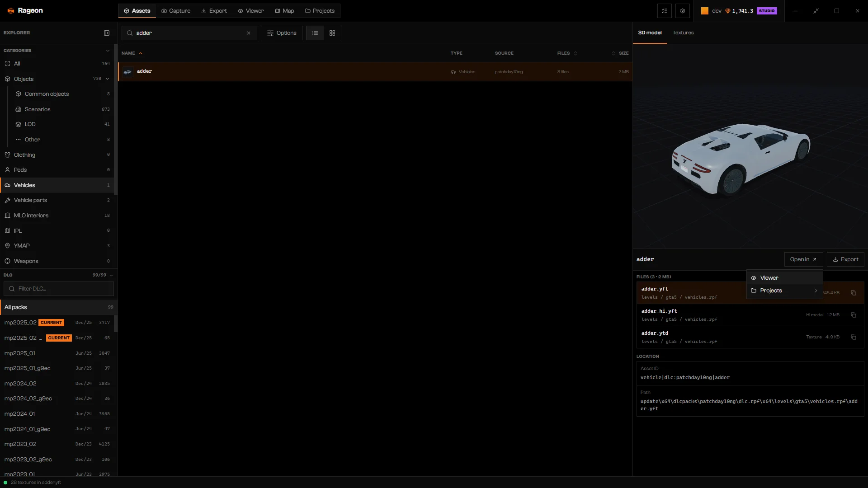Screen dimensions: 868x488
Task: Open the Options filter dropdown
Action: click(x=282, y=33)
